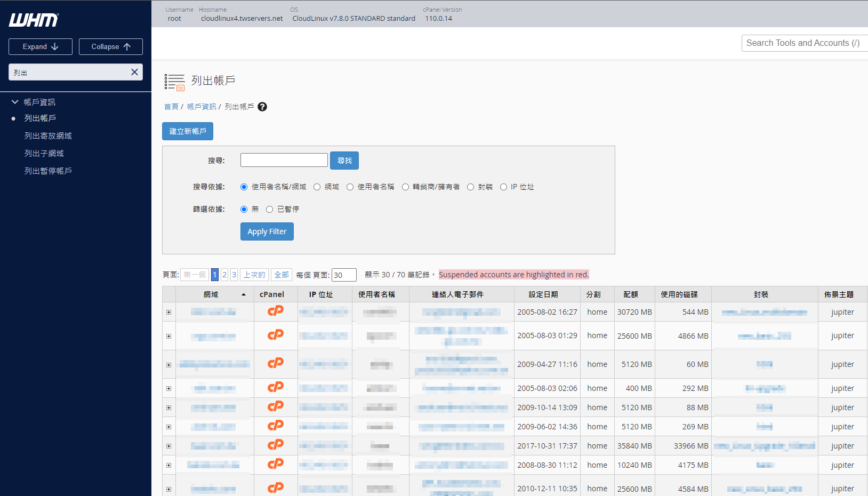
Task: Click 建立新帳戶 button
Action: click(188, 131)
